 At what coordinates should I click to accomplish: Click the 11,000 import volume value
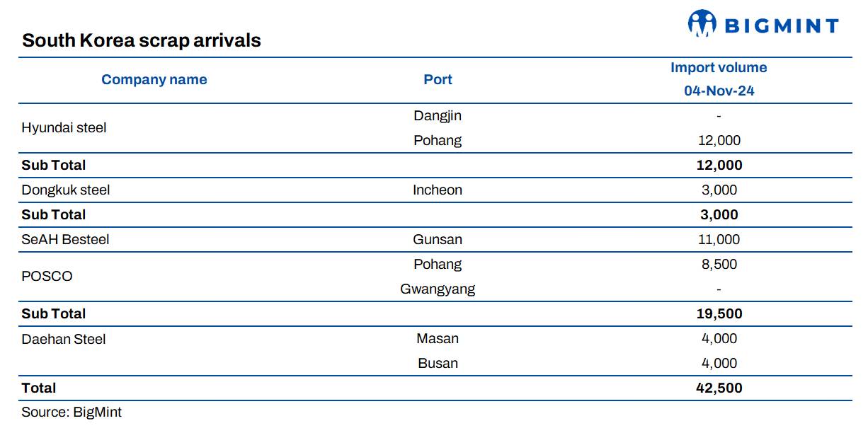point(719,239)
